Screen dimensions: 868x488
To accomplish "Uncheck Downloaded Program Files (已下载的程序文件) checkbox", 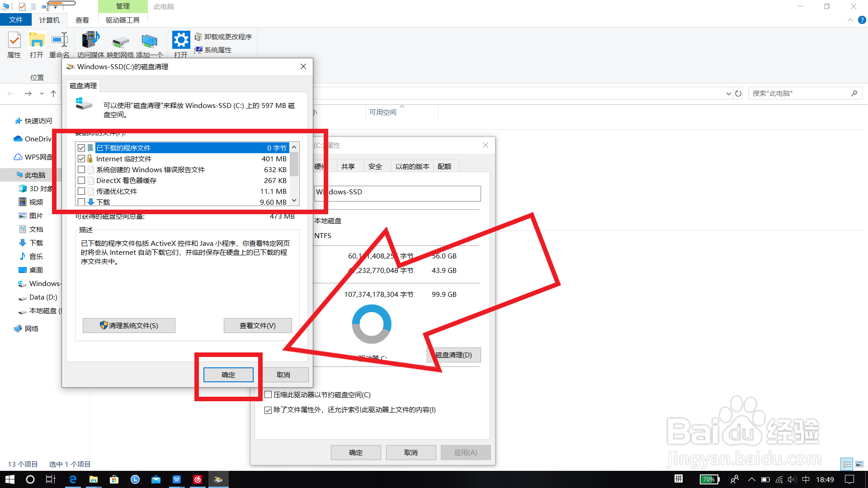I will point(81,148).
